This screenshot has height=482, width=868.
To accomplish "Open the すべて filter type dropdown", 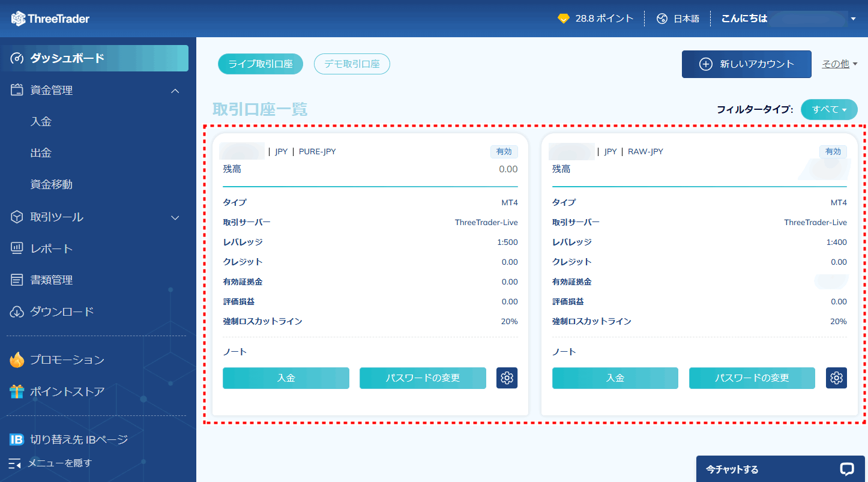I will point(829,109).
